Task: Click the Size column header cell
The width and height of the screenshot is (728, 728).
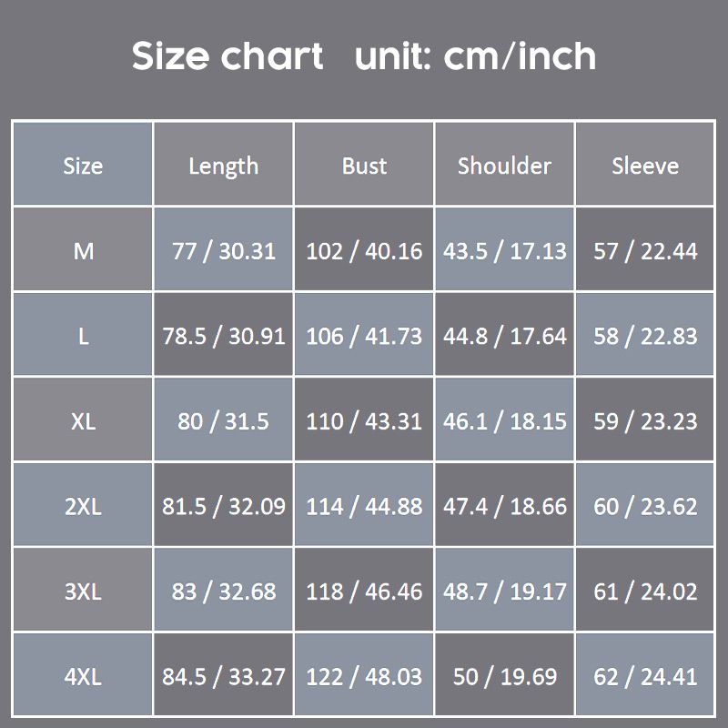Action: [x=83, y=165]
